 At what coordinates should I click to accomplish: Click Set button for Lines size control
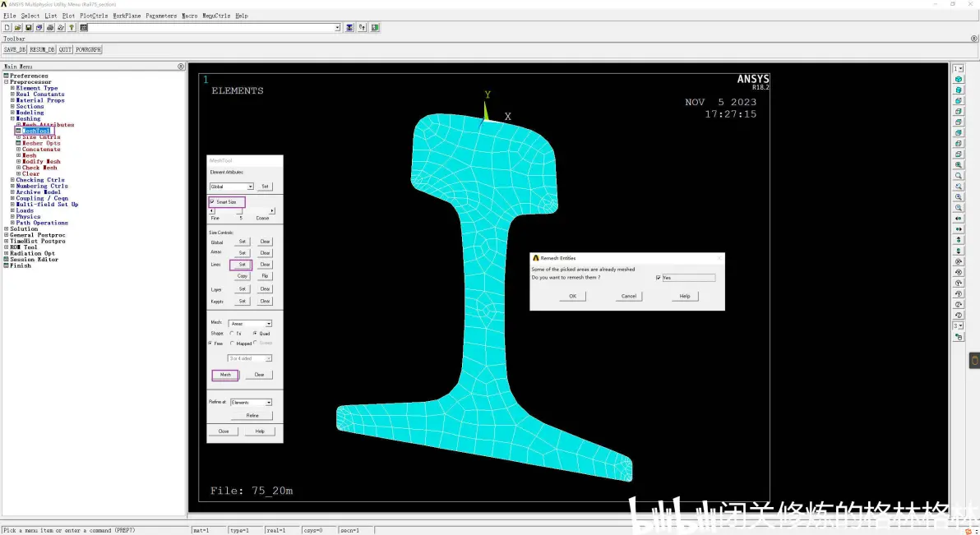point(242,265)
